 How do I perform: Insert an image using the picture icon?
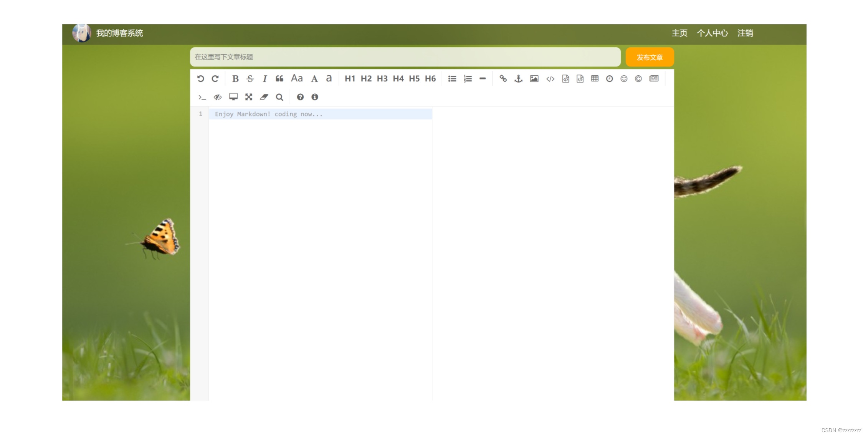534,79
